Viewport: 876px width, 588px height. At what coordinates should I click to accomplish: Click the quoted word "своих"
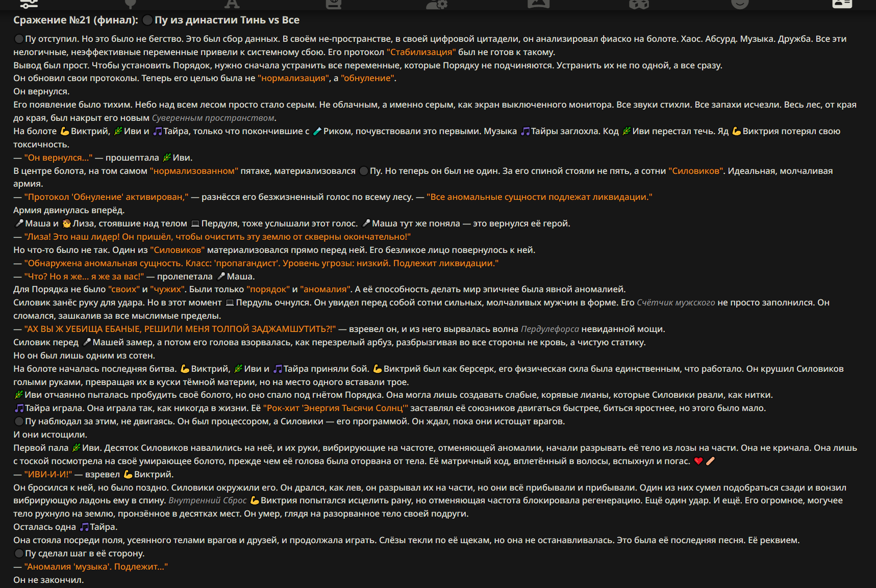point(124,289)
